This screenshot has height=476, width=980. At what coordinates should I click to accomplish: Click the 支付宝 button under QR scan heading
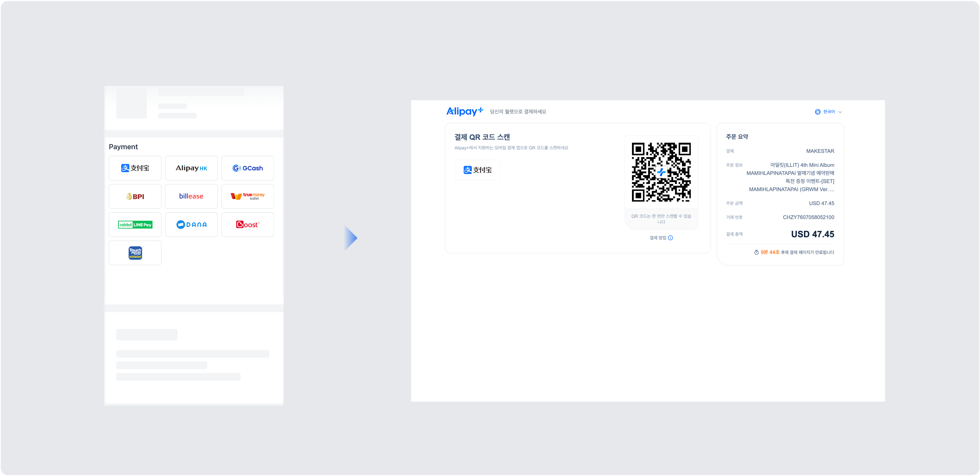point(477,170)
